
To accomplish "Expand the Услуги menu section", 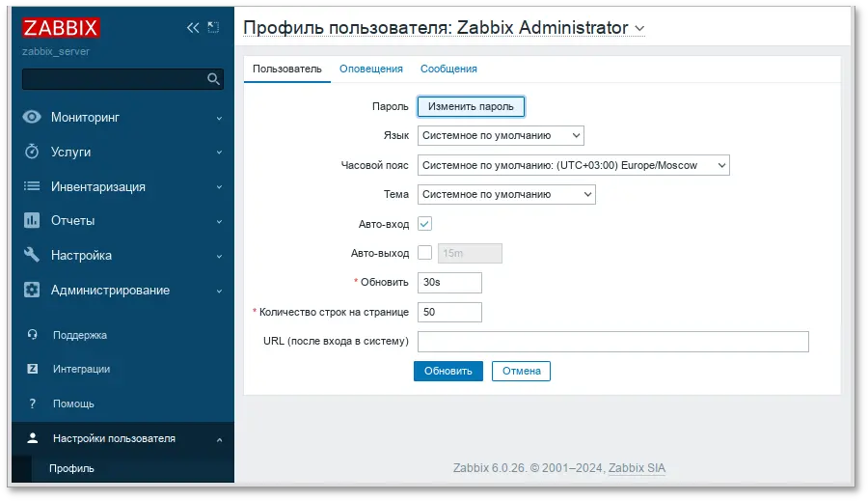I will coord(219,153).
